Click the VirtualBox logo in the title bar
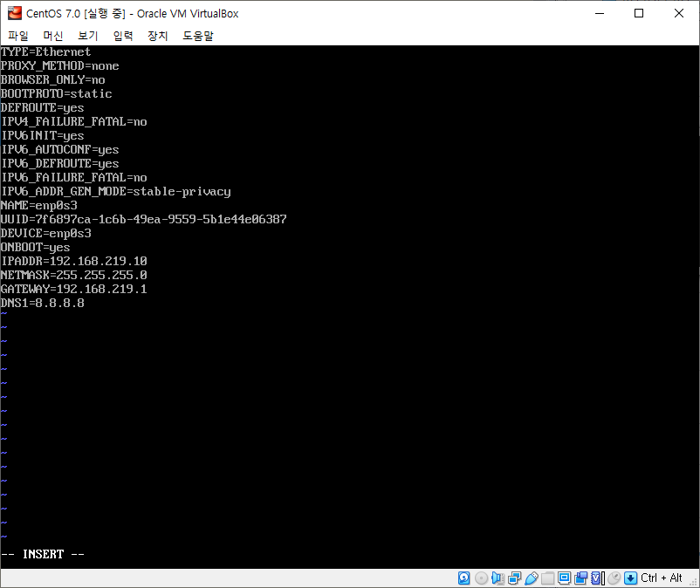 coord(12,13)
